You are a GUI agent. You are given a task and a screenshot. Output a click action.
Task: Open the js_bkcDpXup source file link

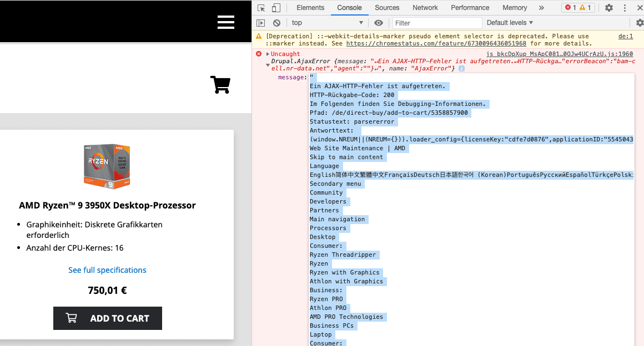click(560, 54)
